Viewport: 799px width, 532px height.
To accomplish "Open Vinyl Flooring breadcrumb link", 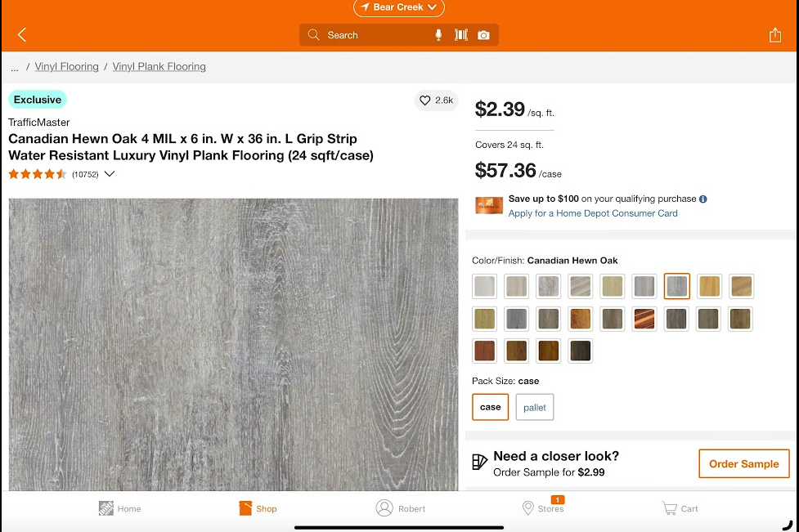I will [x=67, y=67].
